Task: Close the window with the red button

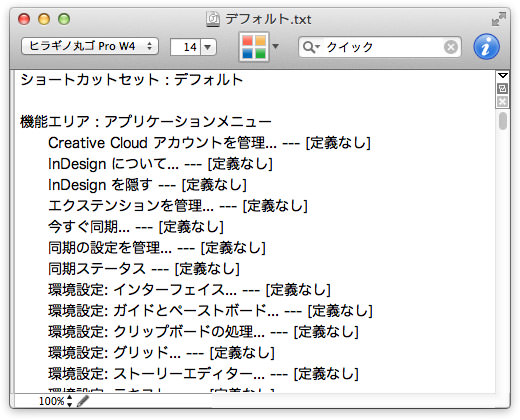Action: click(24, 19)
